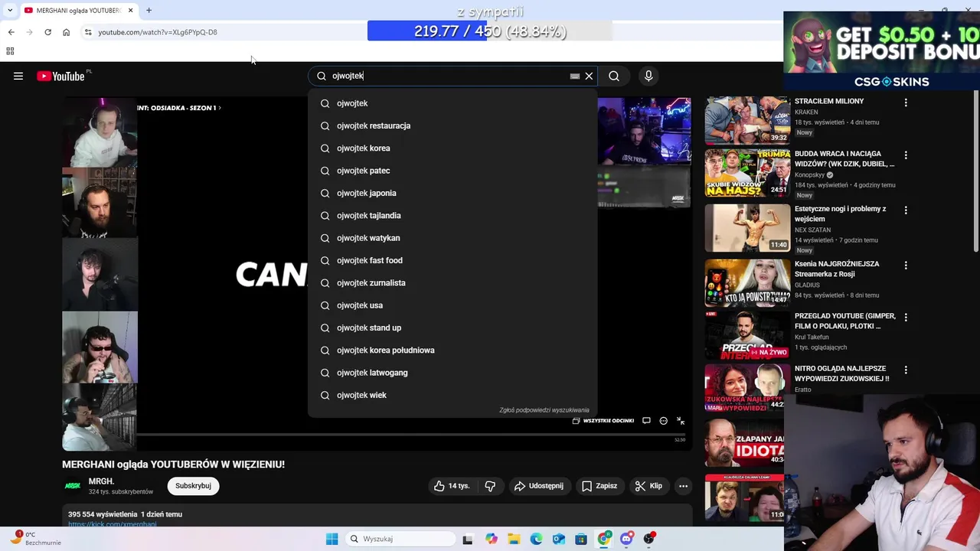This screenshot has width=980, height=551.
Task: Open more actions ellipsis beside Klip
Action: pos(683,486)
